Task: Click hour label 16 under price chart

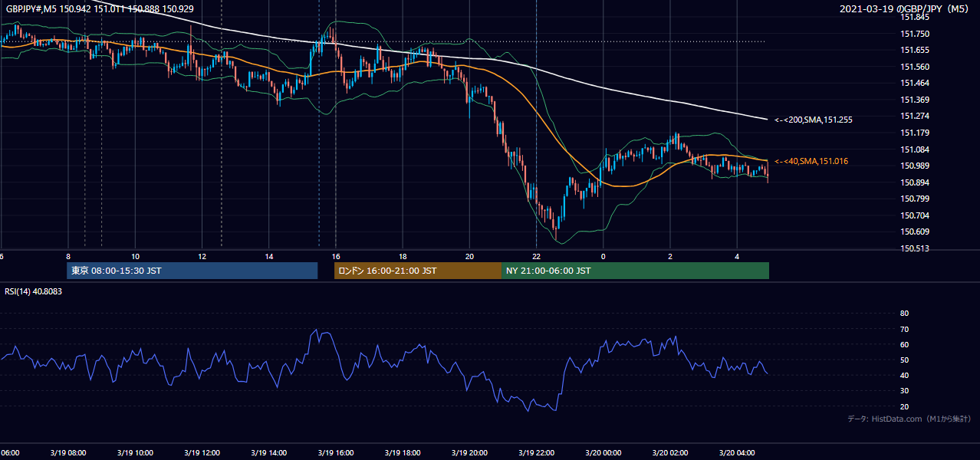Action: tap(336, 256)
